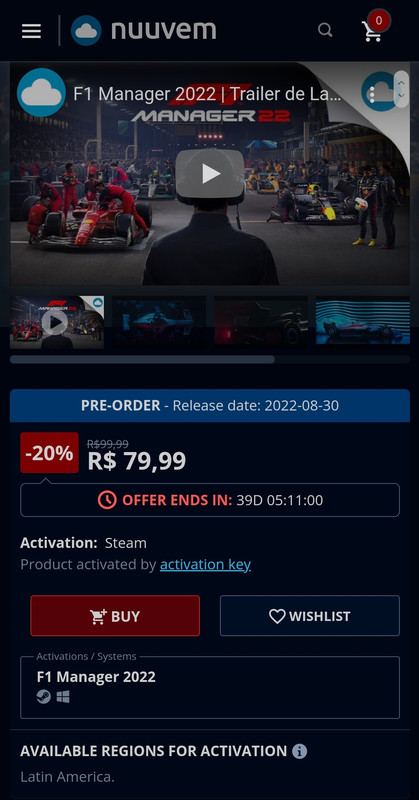Add game to WISHLIST
The image size is (419, 800).
click(310, 616)
